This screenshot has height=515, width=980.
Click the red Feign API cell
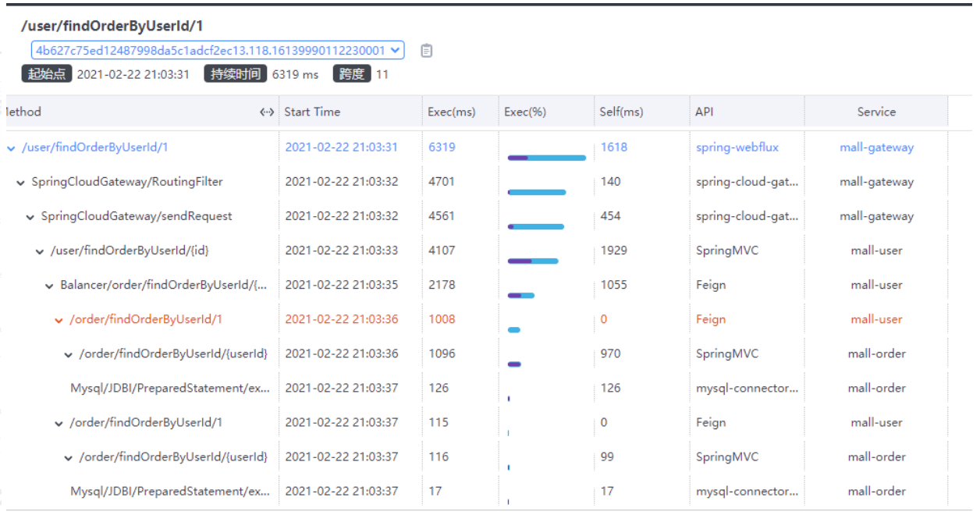coord(711,319)
